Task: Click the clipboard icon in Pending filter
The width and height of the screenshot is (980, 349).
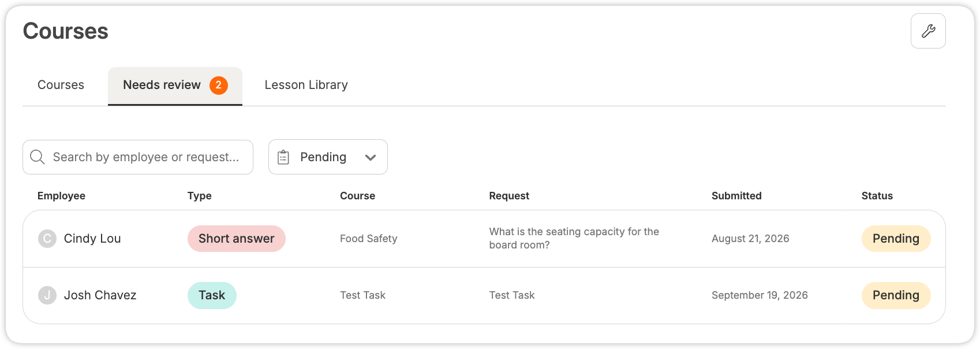Action: [x=283, y=157]
